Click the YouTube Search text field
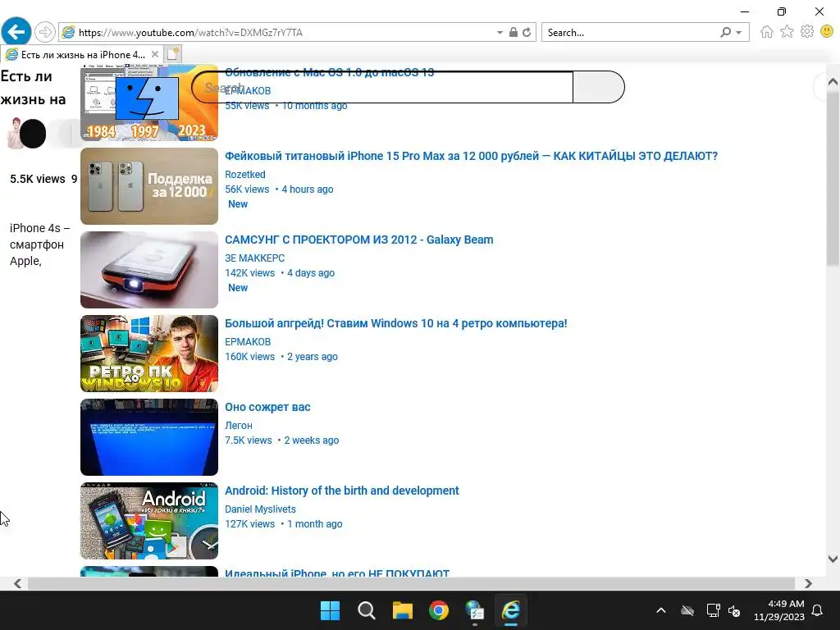This screenshot has height=630, width=840. coord(382,87)
